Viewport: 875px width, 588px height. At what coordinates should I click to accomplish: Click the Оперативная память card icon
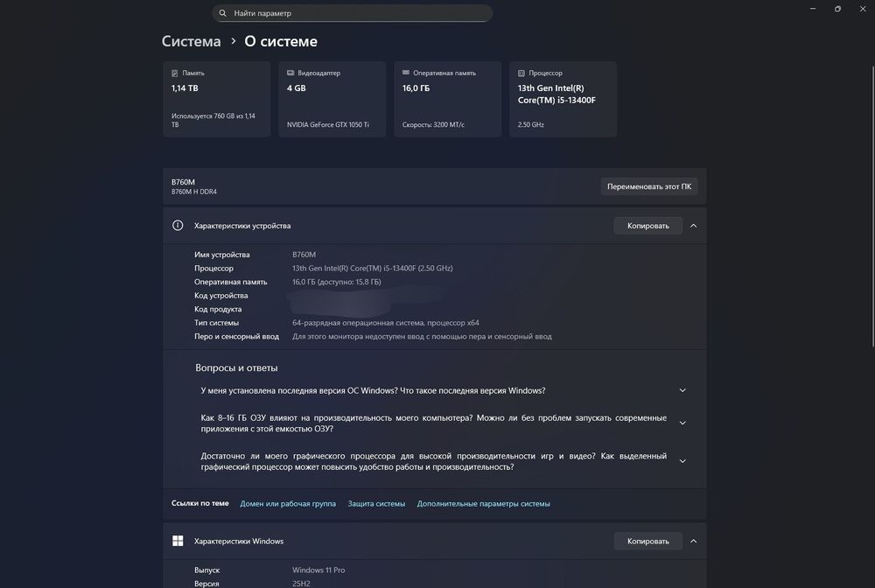(x=406, y=73)
